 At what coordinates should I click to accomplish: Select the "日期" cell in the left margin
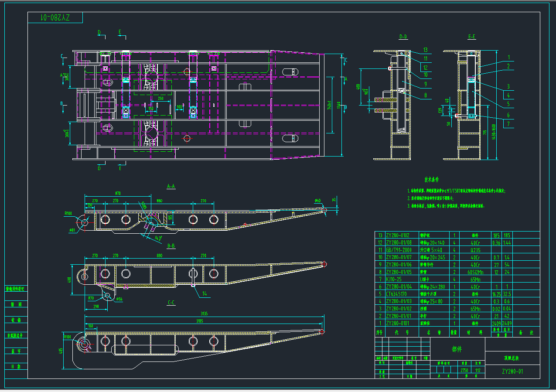17,367
